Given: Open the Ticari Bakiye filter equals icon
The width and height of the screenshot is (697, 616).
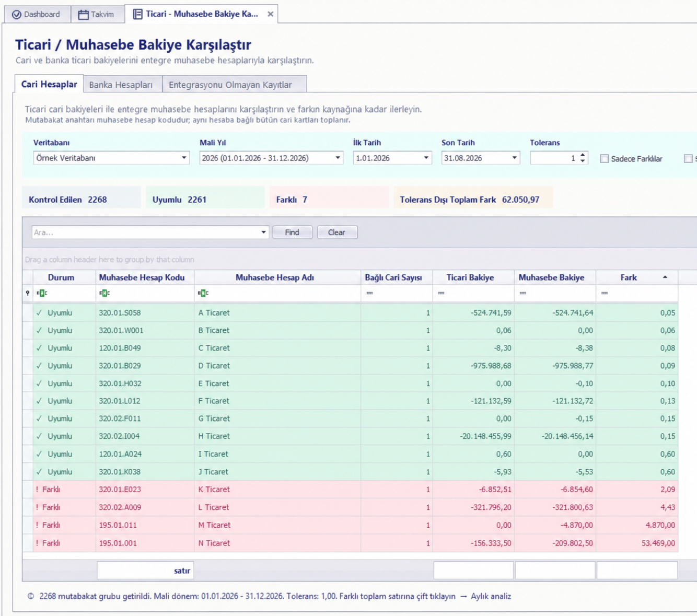Looking at the screenshot, I should (441, 293).
